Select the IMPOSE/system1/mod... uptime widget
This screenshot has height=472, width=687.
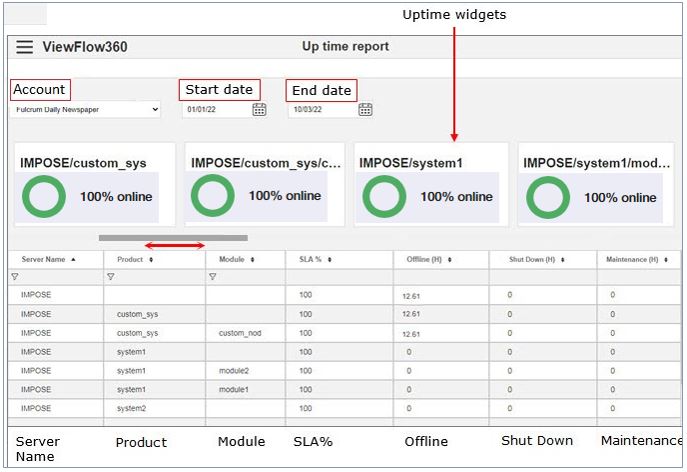click(x=596, y=185)
